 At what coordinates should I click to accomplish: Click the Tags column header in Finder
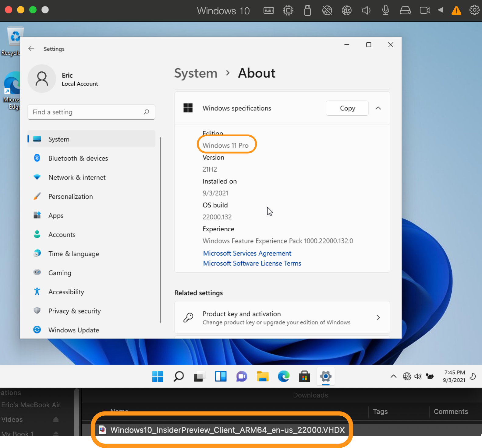[x=380, y=411]
